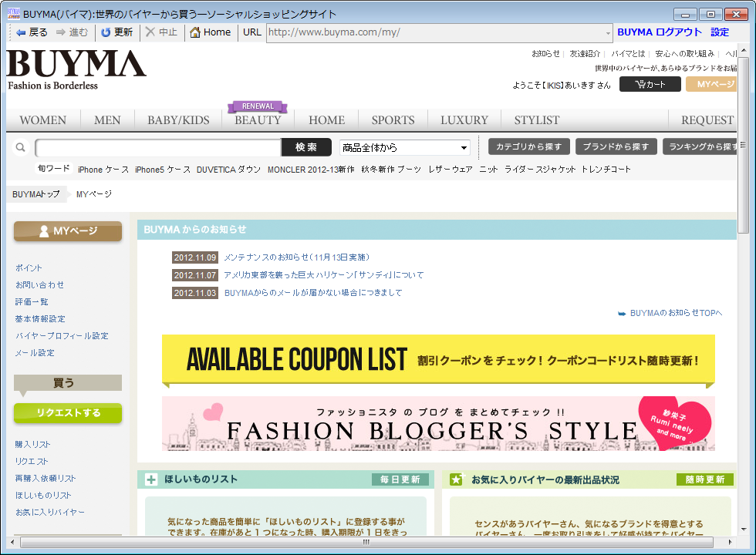Click the 検索 search button
Screen dimensions: 756x555
[x=306, y=147]
